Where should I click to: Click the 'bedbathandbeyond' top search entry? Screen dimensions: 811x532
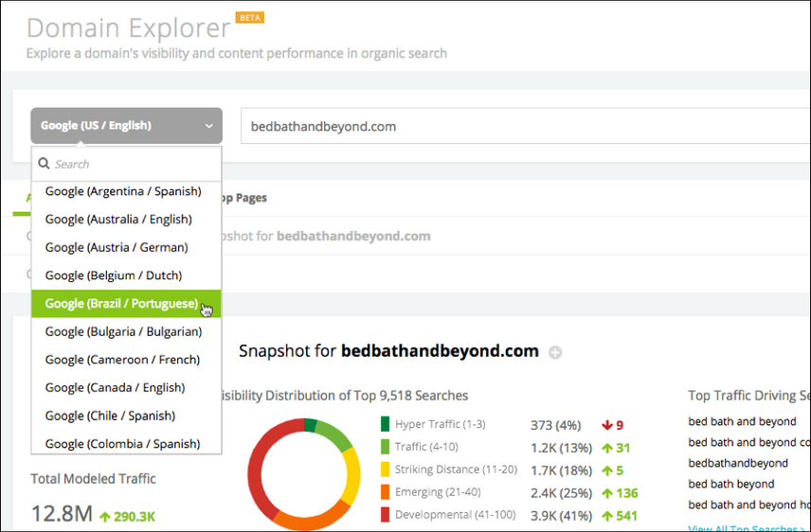coord(738,463)
